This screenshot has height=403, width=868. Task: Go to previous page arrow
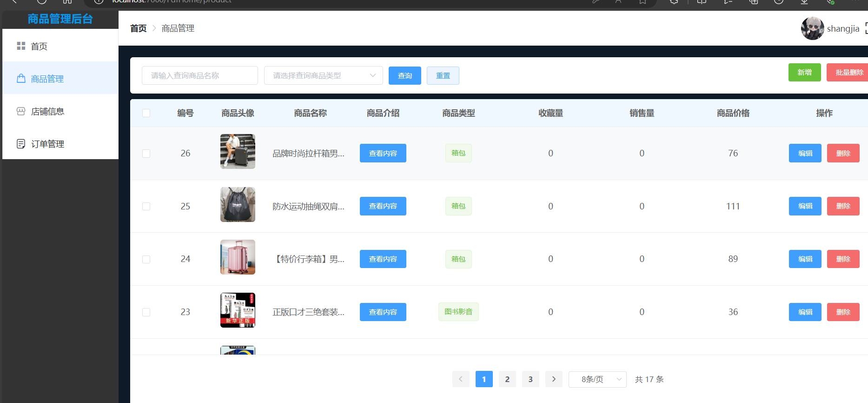[x=461, y=379]
